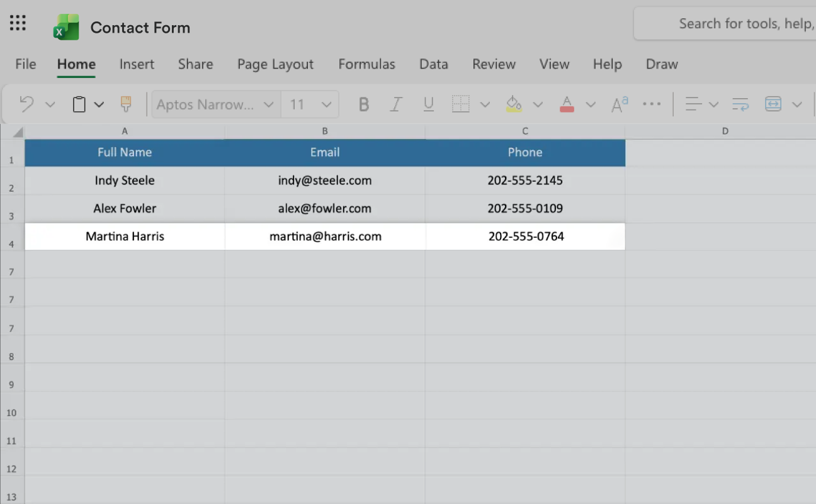This screenshot has width=816, height=504.
Task: Select Martina Harris's email cell
Action: pos(325,237)
